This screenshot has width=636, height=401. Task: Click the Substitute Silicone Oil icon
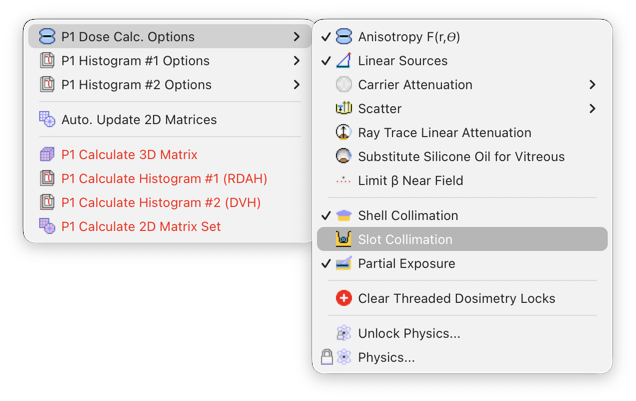tap(344, 156)
